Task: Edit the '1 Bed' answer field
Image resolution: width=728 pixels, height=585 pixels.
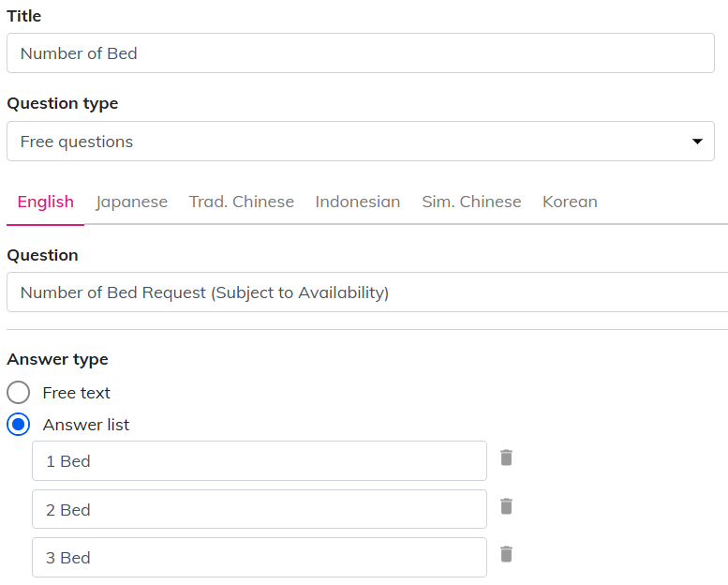Action: point(259,461)
